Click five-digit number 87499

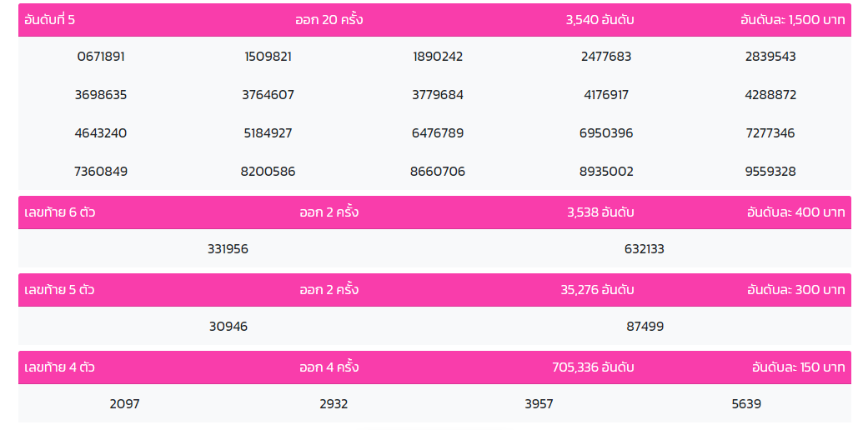(645, 327)
